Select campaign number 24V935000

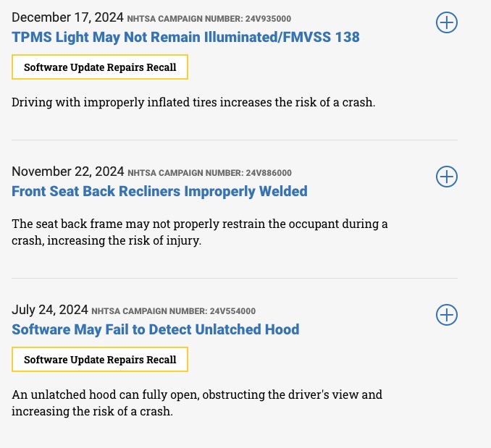pyautogui.click(x=269, y=19)
